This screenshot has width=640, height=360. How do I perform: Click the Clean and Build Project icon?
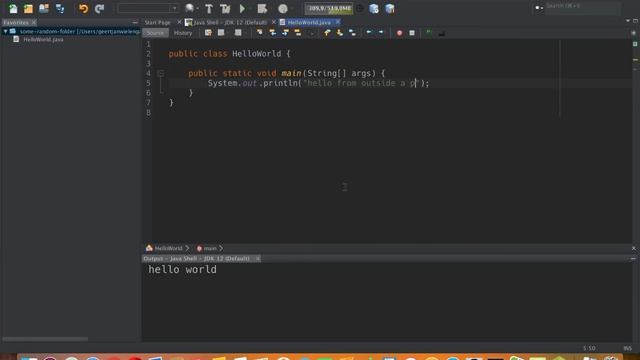coord(225,8)
